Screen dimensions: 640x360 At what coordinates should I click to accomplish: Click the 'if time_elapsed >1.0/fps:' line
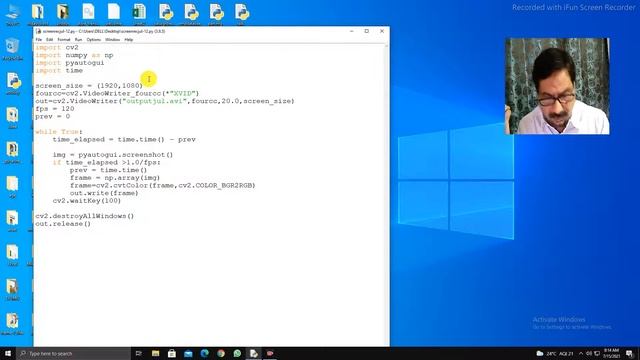click(106, 162)
